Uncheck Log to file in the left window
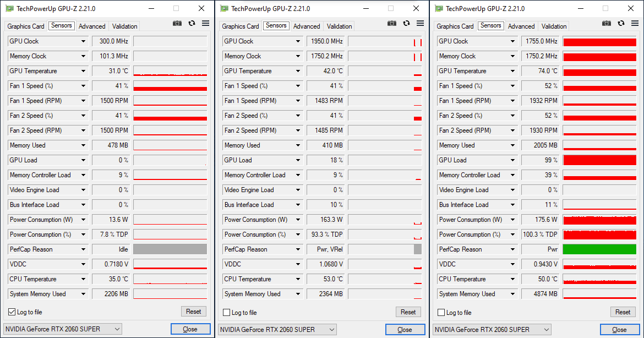This screenshot has height=338, width=644. point(12,312)
